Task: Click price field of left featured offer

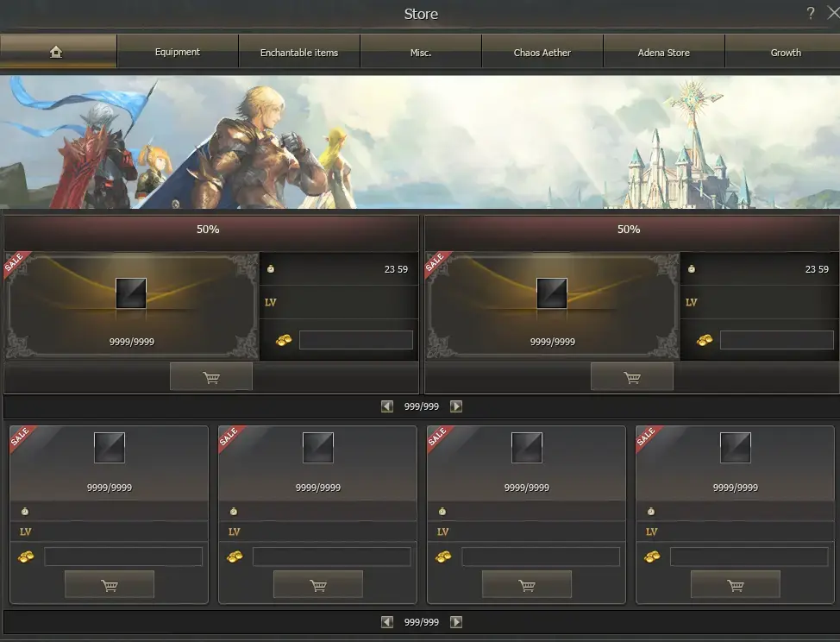Action: (x=356, y=340)
